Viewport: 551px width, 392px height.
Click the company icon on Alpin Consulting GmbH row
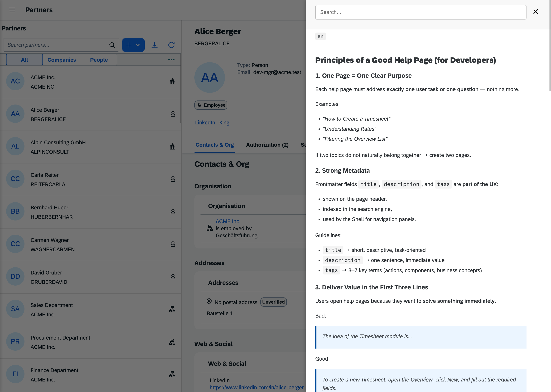point(173,146)
